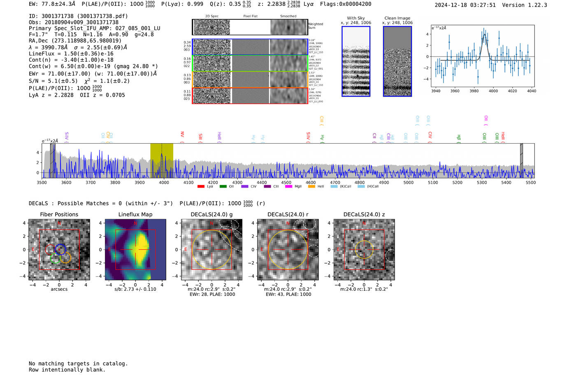Viewport: 576px width, 392px height.
Task: Click the green Hγ line marker
Action: tap(322, 139)
